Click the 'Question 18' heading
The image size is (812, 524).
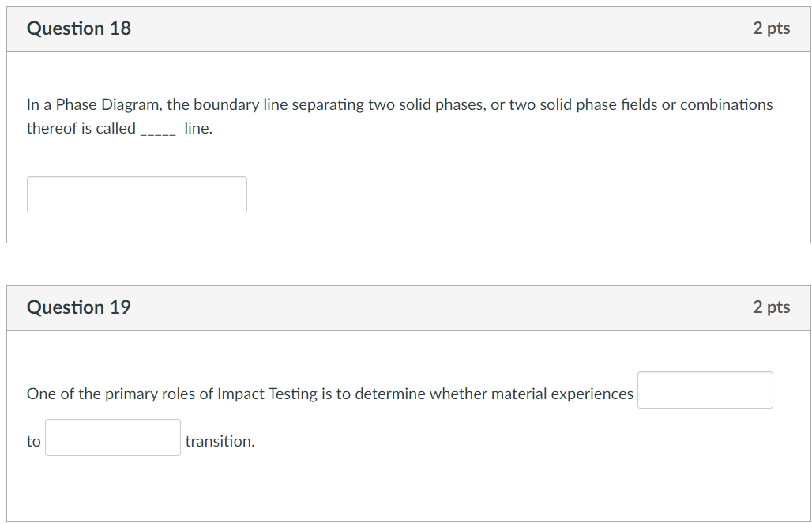pyautogui.click(x=79, y=28)
